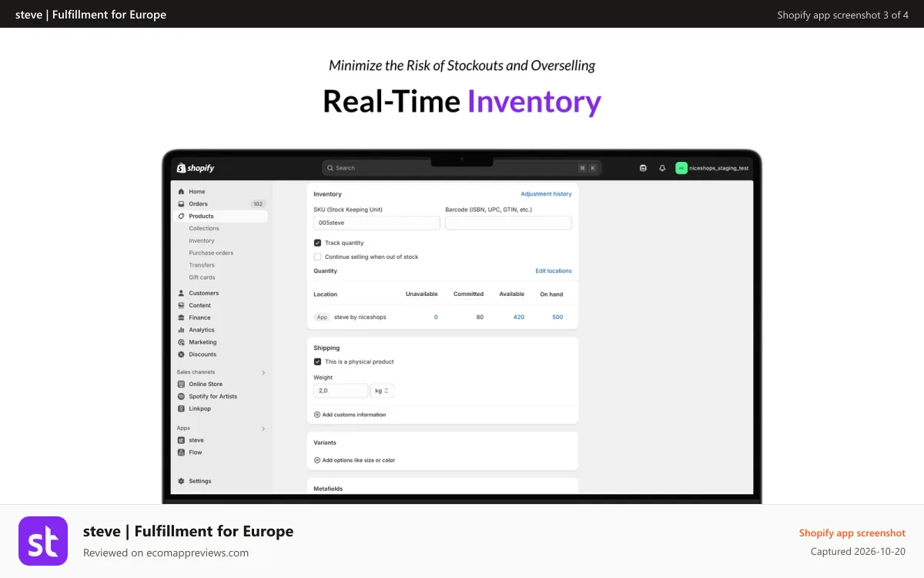Image resolution: width=924 pixels, height=578 pixels.
Task: Click the steve by niceshops location name
Action: 360,317
